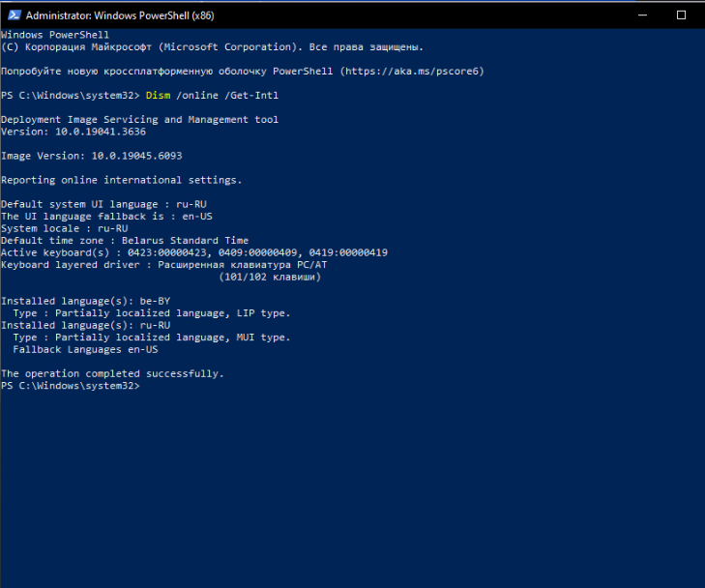Click the 'Попробуйте новую кроссплатформенную оболочку' text

coord(133,71)
